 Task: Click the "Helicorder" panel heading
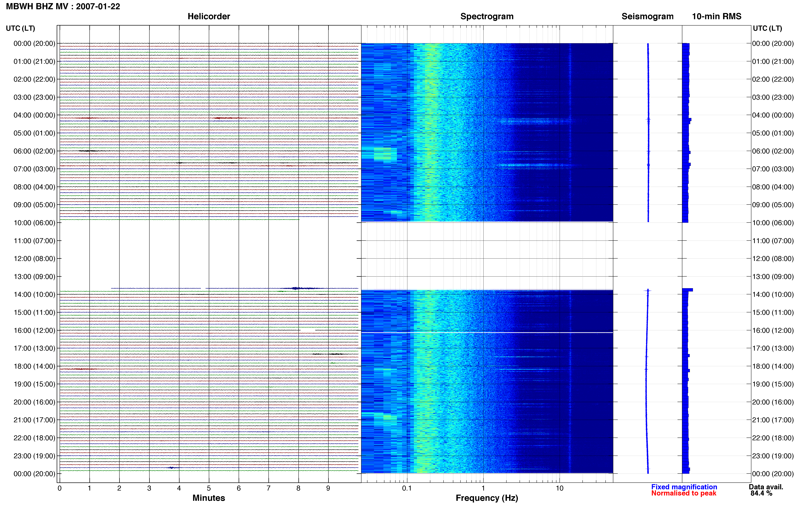coord(209,16)
